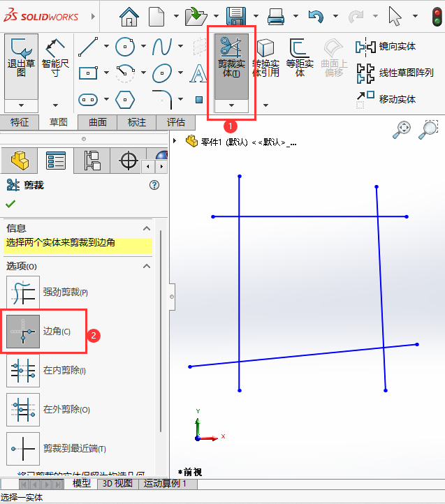Open the New document dropdown arrow
Image resolution: width=445 pixels, height=504 pixels.
pyautogui.click(x=176, y=16)
